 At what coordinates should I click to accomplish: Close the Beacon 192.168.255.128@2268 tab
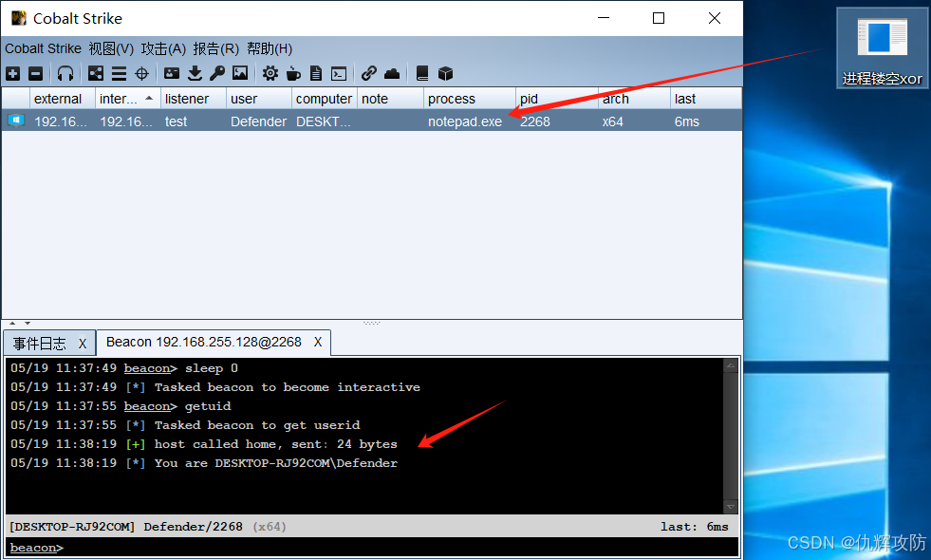[318, 342]
